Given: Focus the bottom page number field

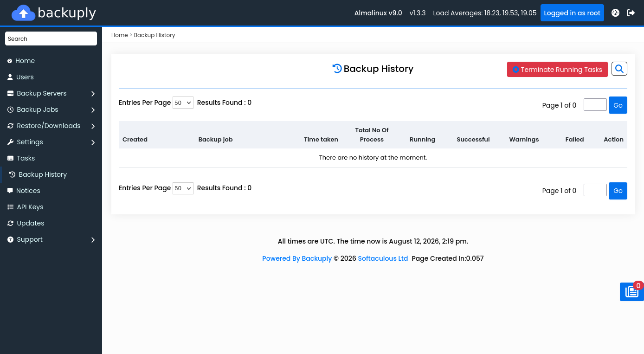Looking at the screenshot, I should coord(595,190).
